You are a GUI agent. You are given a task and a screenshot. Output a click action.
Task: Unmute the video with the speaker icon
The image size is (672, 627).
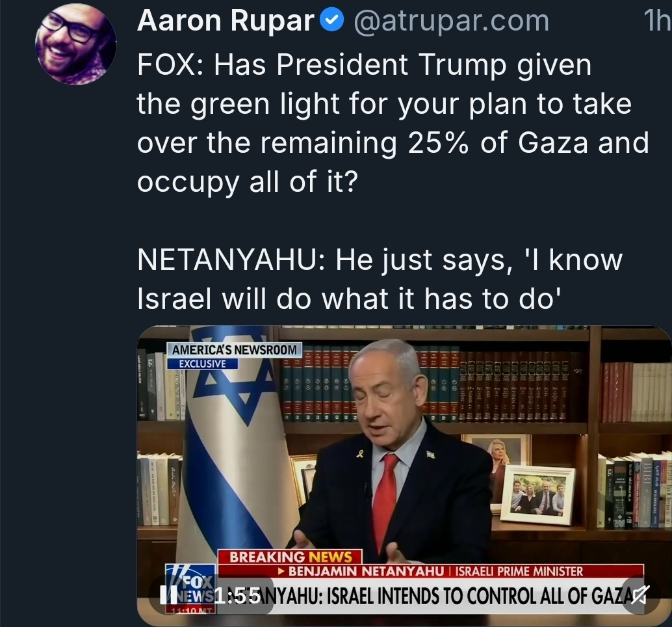coord(640,594)
